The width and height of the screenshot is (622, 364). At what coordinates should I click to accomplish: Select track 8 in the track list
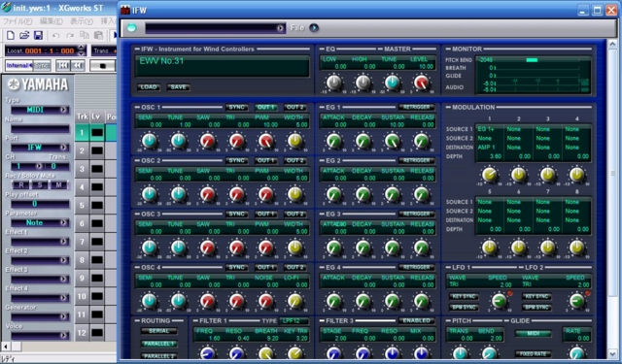coord(82,260)
